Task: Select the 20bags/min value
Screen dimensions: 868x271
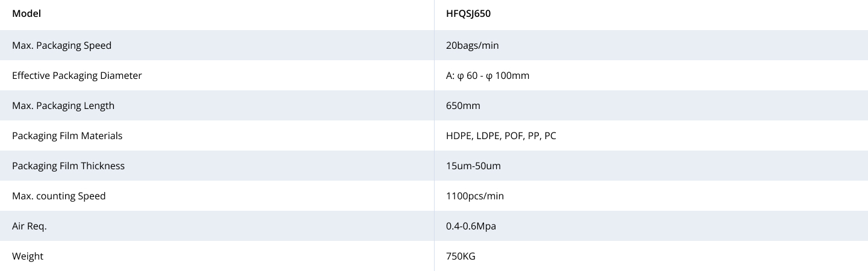Action: tap(472, 45)
